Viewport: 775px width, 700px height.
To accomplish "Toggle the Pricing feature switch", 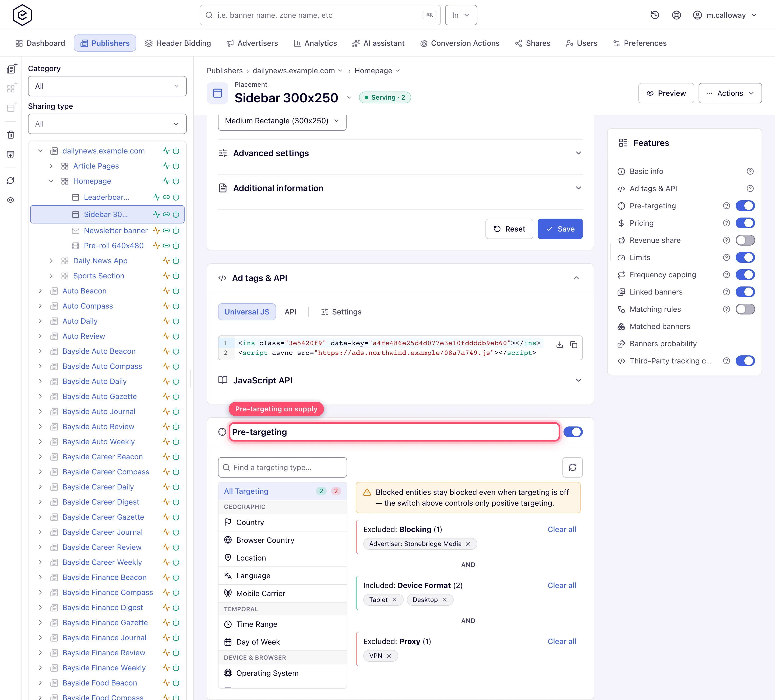I will pos(745,223).
